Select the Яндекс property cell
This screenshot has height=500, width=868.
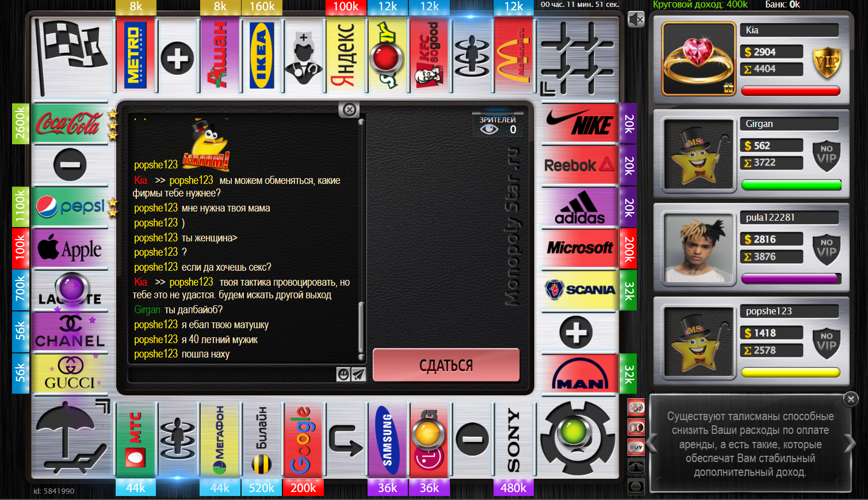pyautogui.click(x=346, y=55)
